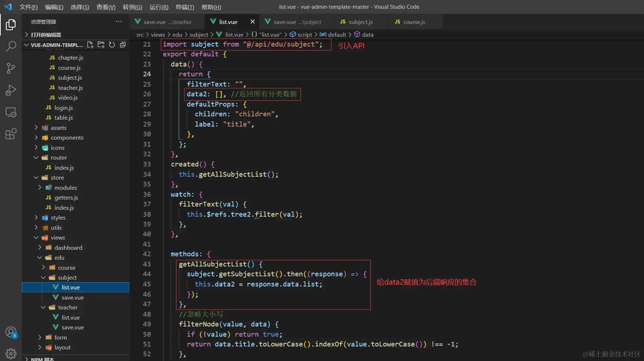Open the Run and Debug view
644x361 pixels.
[x=11, y=90]
